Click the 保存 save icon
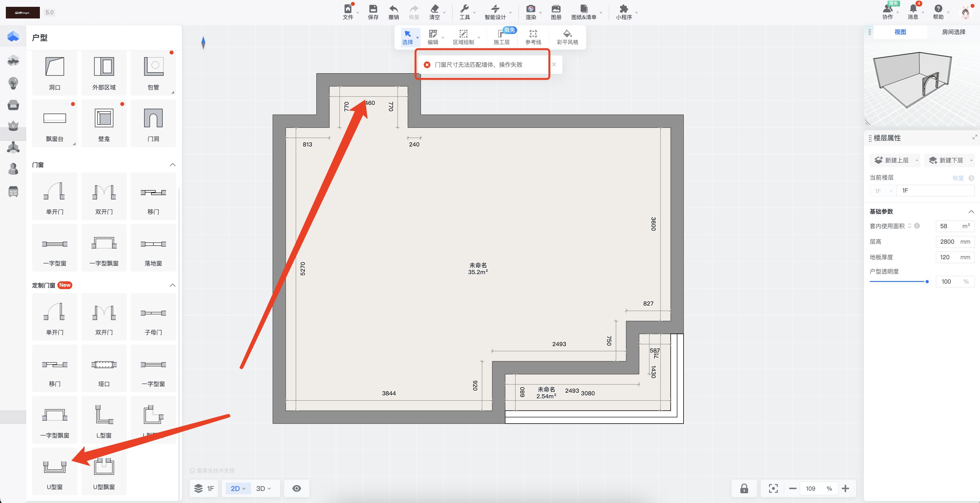This screenshot has width=980, height=503. coord(373,9)
